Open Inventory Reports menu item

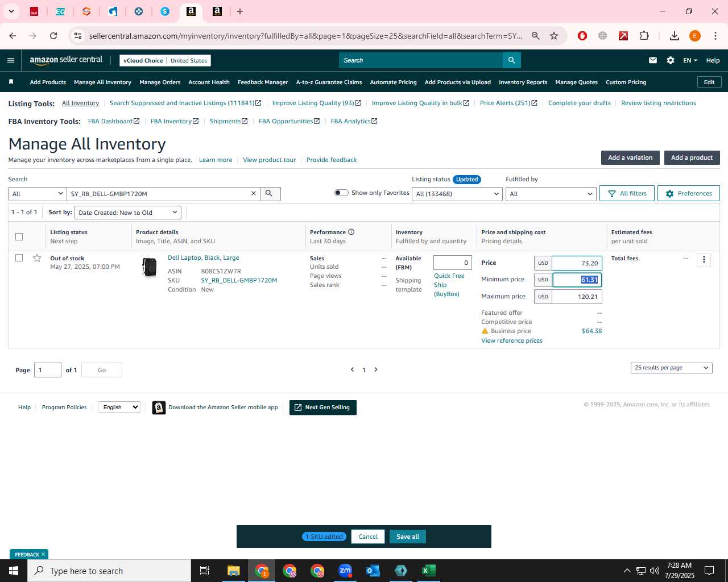(x=523, y=82)
